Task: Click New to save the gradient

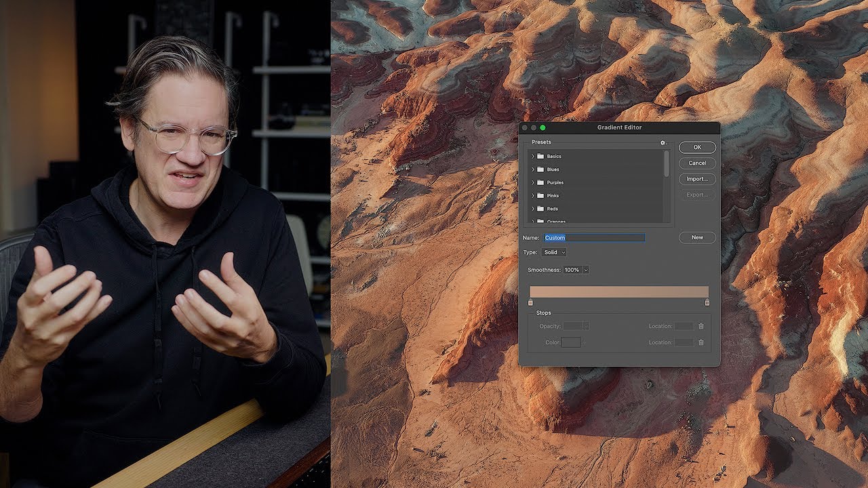Action: [x=697, y=238]
